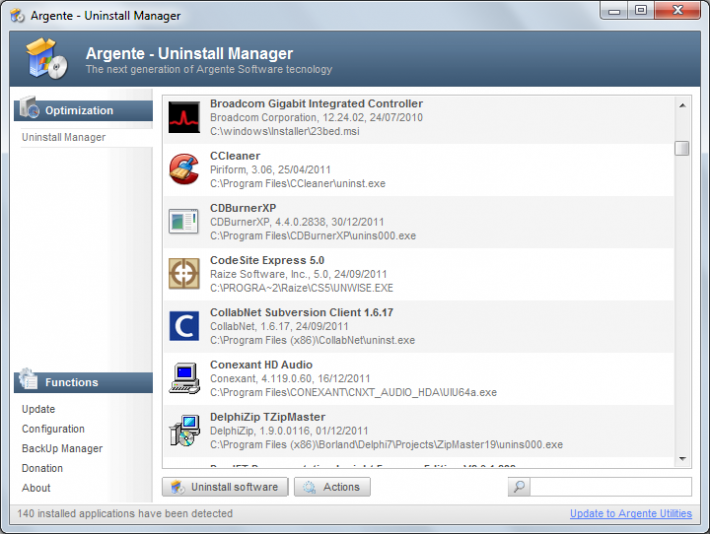The image size is (710, 534).
Task: Close the Argente Uninstall Manager window
Action: (677, 11)
